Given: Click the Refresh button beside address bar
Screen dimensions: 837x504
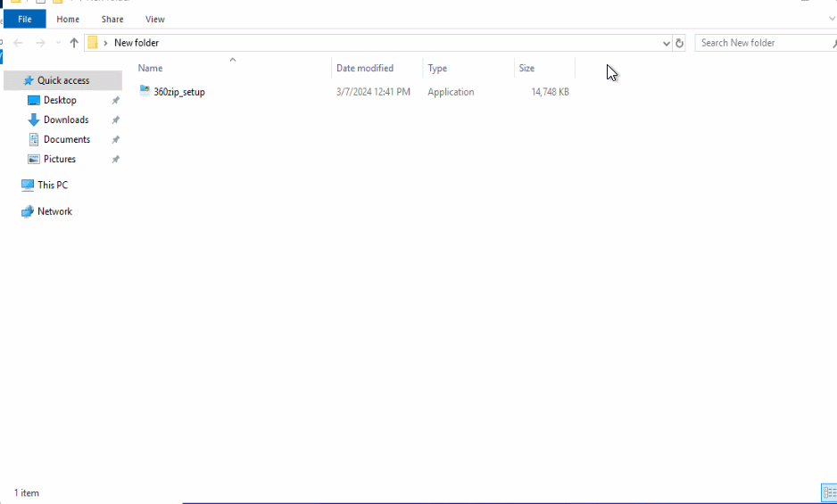Looking at the screenshot, I should click(x=680, y=43).
